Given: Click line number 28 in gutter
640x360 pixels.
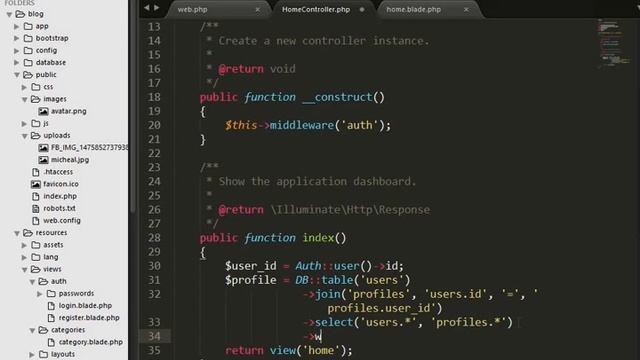Looking at the screenshot, I should [154, 238].
